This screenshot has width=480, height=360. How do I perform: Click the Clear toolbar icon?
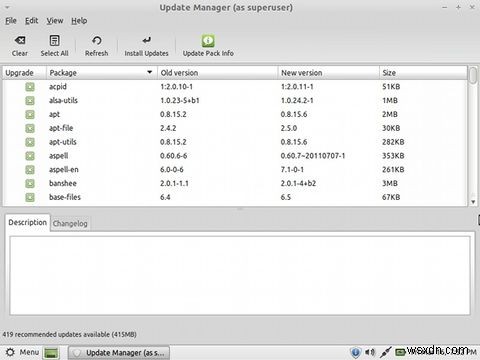point(20,41)
